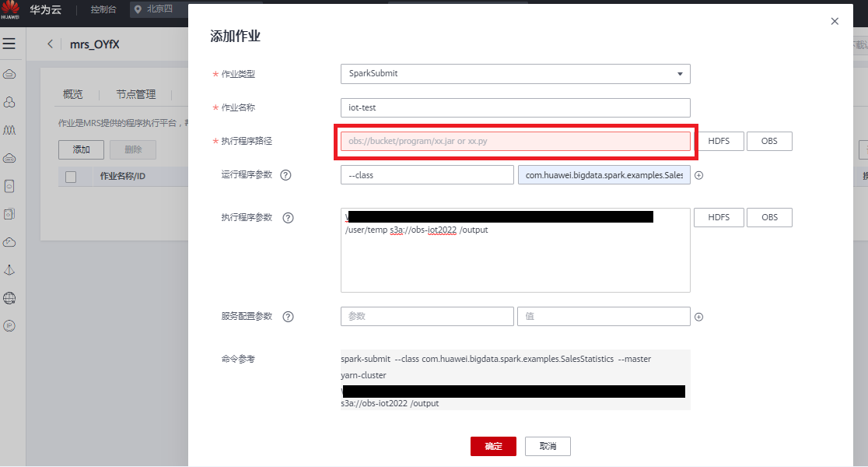Focus the 执行程序参数 text area
Image resolution: width=868 pixels, height=467 pixels.
pos(516,251)
